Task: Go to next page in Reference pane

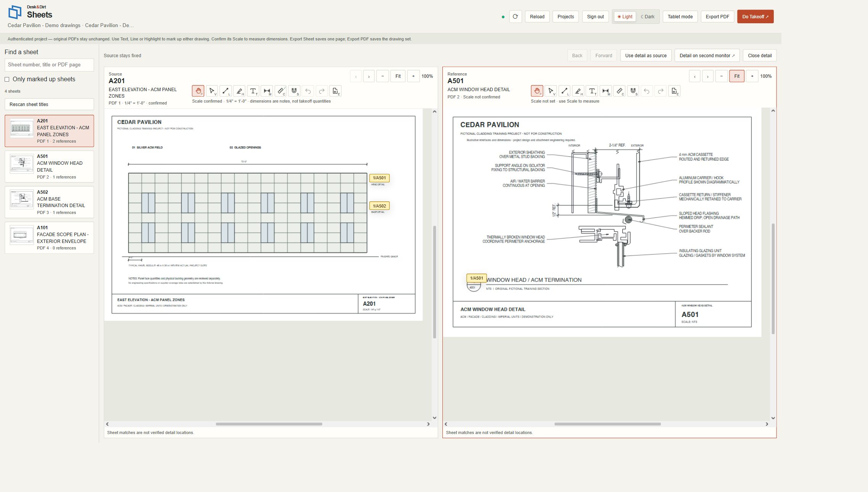Action: pos(708,76)
